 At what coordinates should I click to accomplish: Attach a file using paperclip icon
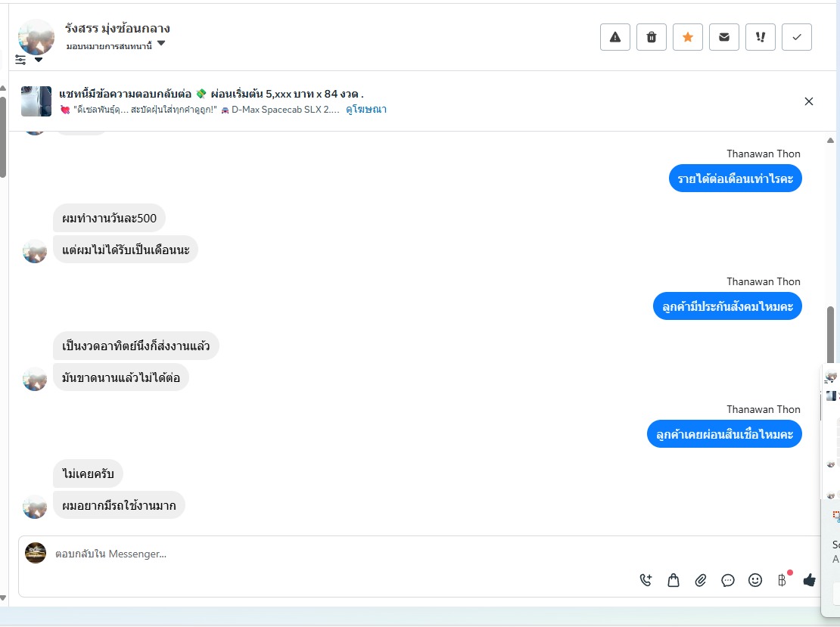click(x=701, y=580)
